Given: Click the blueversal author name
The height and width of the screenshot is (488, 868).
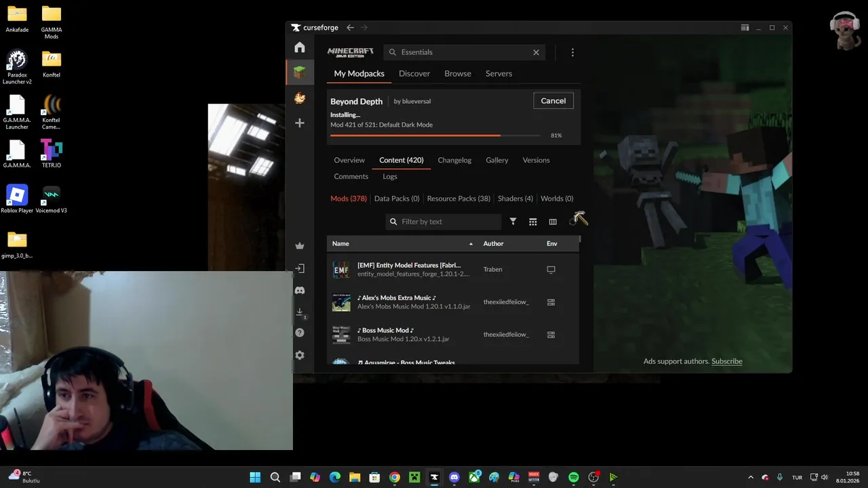Looking at the screenshot, I should pyautogui.click(x=416, y=101).
